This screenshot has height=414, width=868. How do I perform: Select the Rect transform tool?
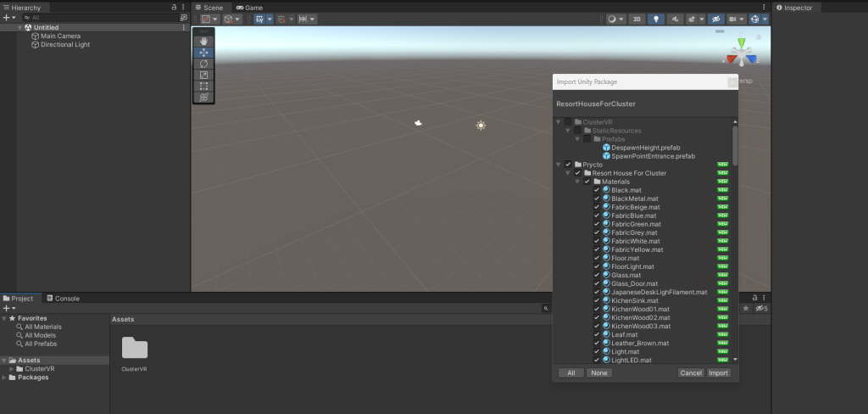(203, 86)
